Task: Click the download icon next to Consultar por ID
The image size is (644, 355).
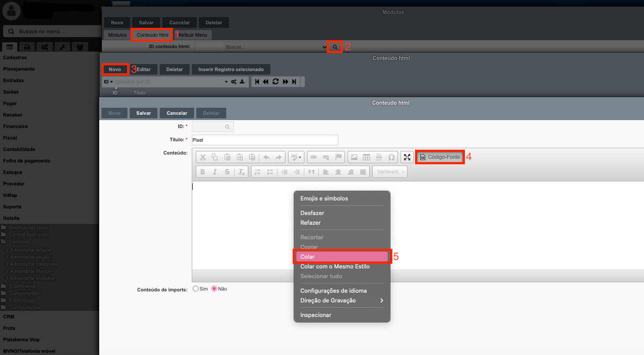Action: 242,82
